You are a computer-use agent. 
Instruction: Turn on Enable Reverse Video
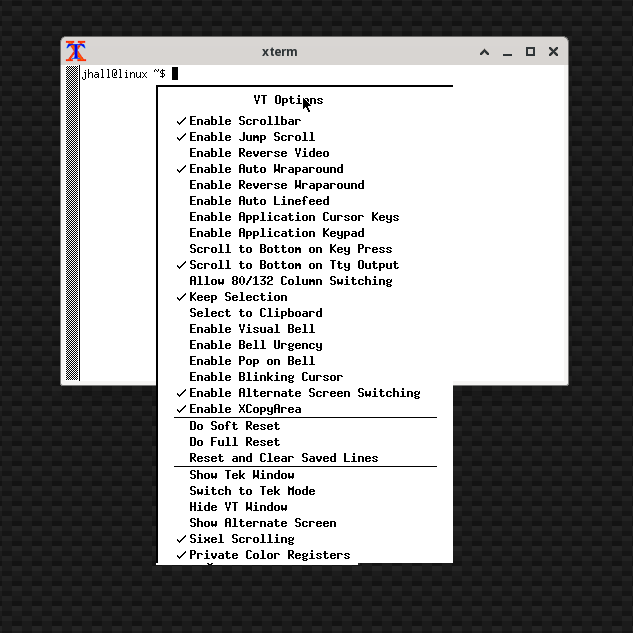coord(305,153)
